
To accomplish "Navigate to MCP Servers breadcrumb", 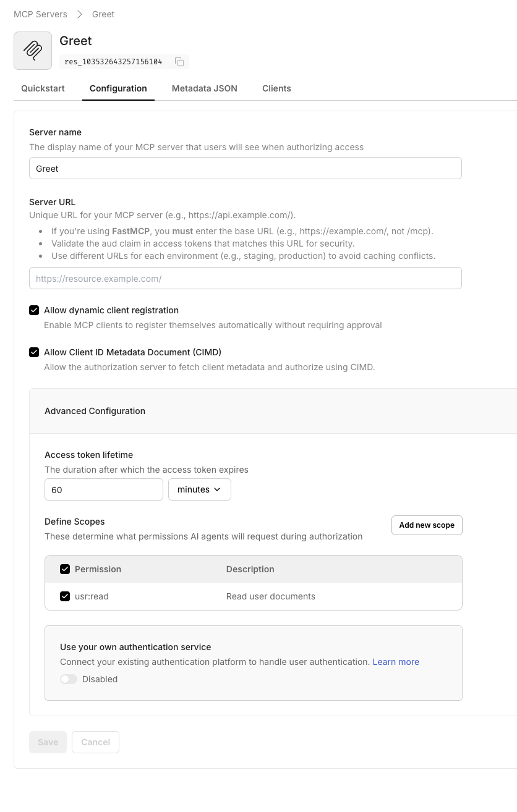I will pos(40,14).
